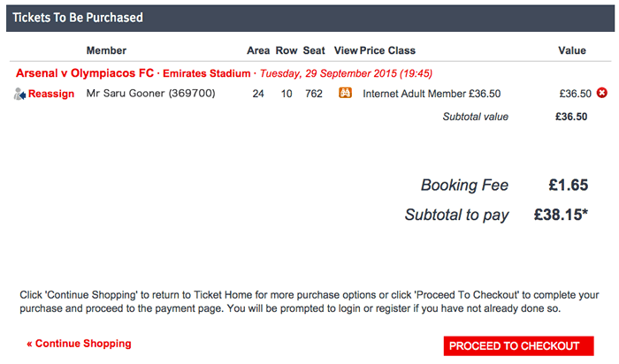Click Proceed To Checkout button
This screenshot has width=619, height=364.
[518, 345]
